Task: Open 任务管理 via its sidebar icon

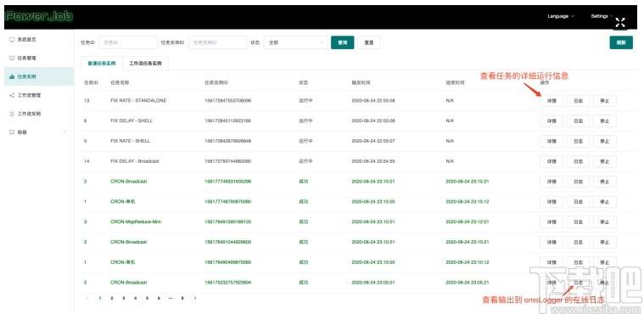Action: [x=12, y=58]
